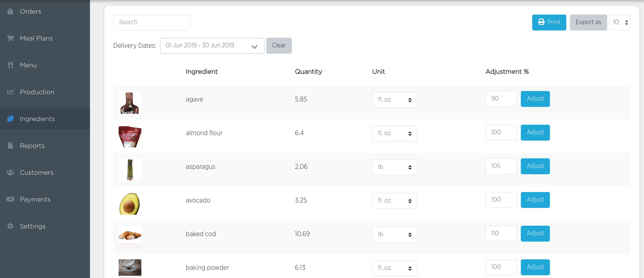This screenshot has width=644, height=278.
Task: Clear the delivery dates filter
Action: [279, 45]
